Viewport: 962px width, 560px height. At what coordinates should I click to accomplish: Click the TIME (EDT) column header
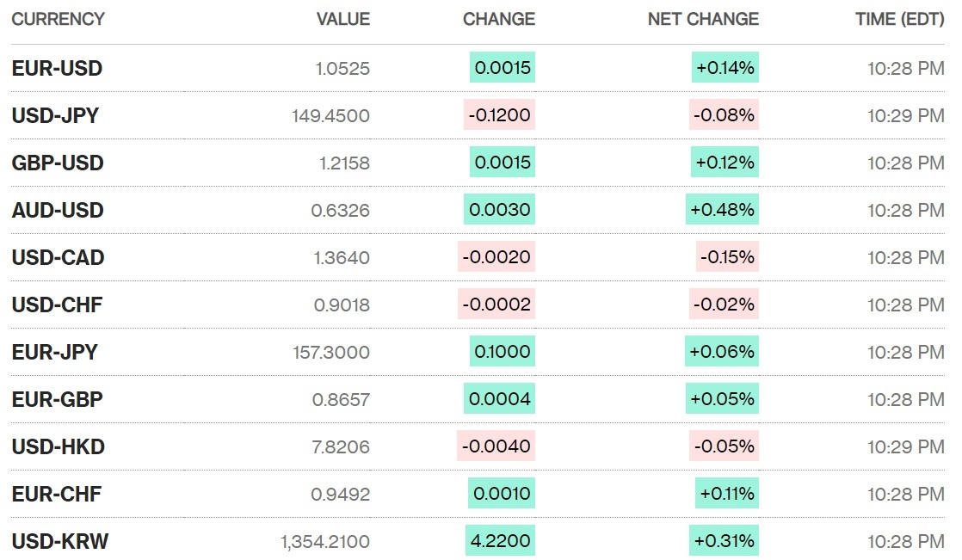(899, 19)
